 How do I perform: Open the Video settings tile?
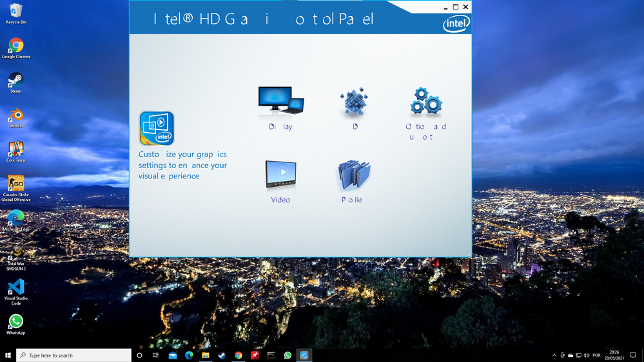tap(280, 182)
